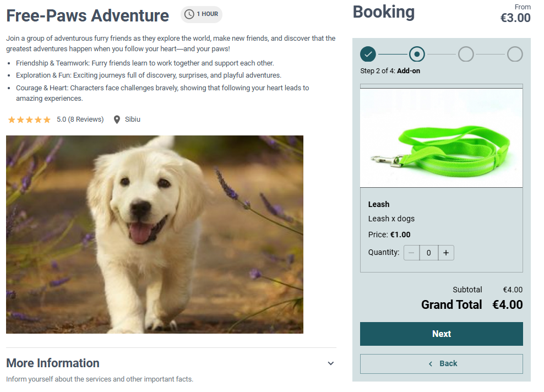
Task: Click the left chevron icon in Back button
Action: pos(431,364)
